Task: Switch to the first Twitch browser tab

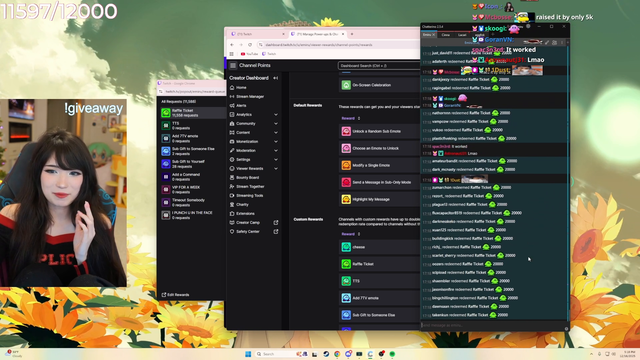Action: click(x=256, y=34)
